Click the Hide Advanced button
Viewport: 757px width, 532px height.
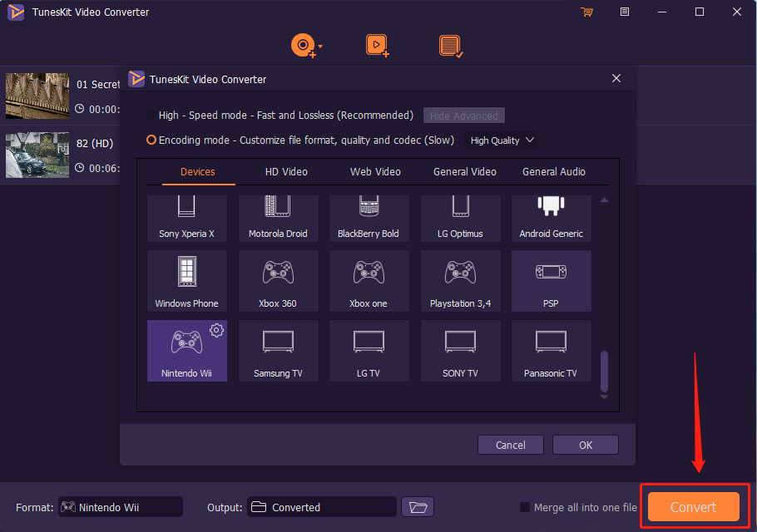(x=464, y=116)
